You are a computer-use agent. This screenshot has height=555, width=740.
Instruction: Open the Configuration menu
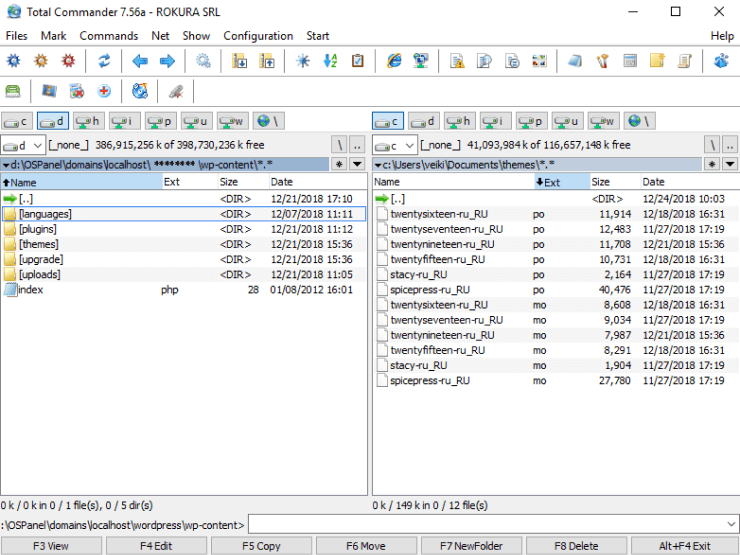pos(258,36)
